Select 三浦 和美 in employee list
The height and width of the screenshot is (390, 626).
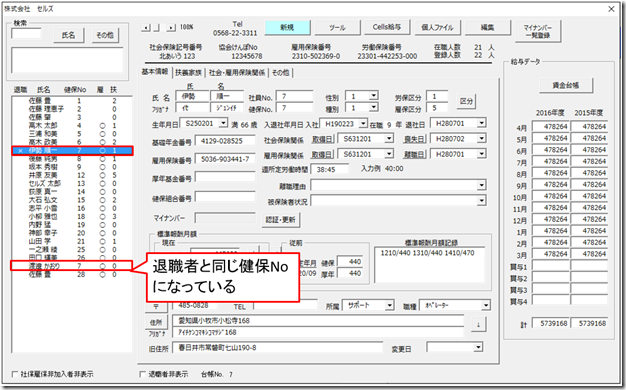[x=72, y=134]
